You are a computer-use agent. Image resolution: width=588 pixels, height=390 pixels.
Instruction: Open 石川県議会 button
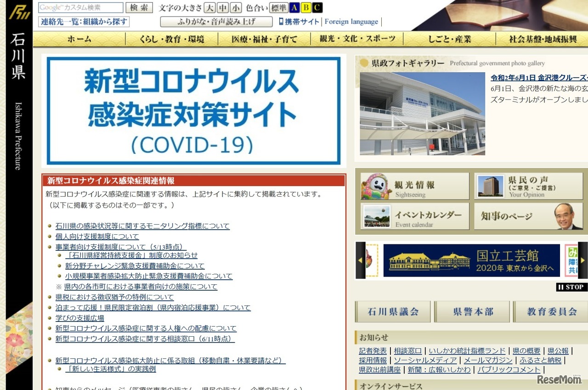(x=393, y=312)
